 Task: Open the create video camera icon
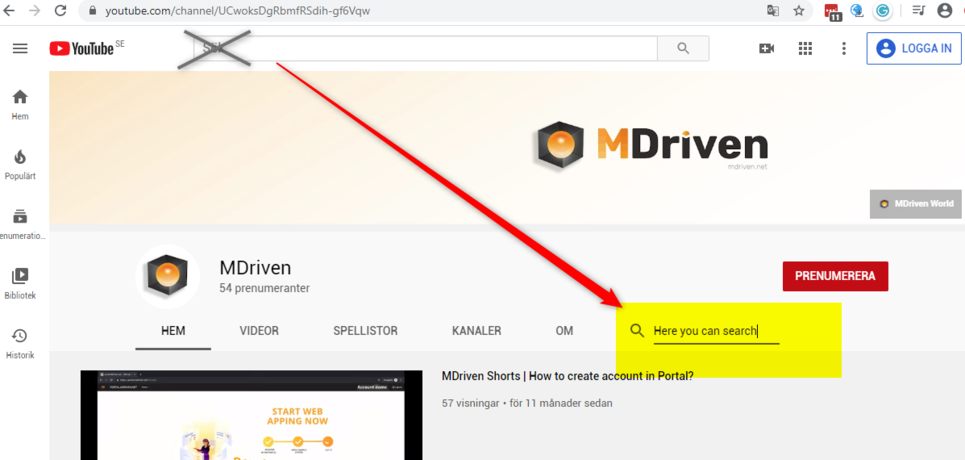click(766, 49)
